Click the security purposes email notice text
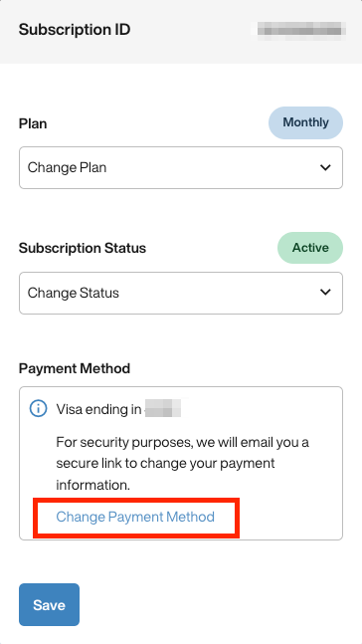Image resolution: width=362 pixels, height=644 pixels. pos(183,464)
